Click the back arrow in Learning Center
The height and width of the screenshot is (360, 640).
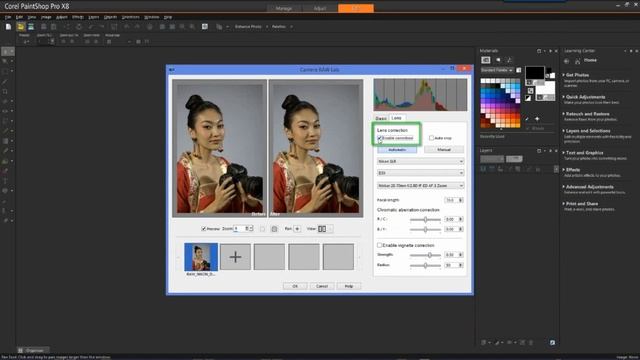(567, 61)
